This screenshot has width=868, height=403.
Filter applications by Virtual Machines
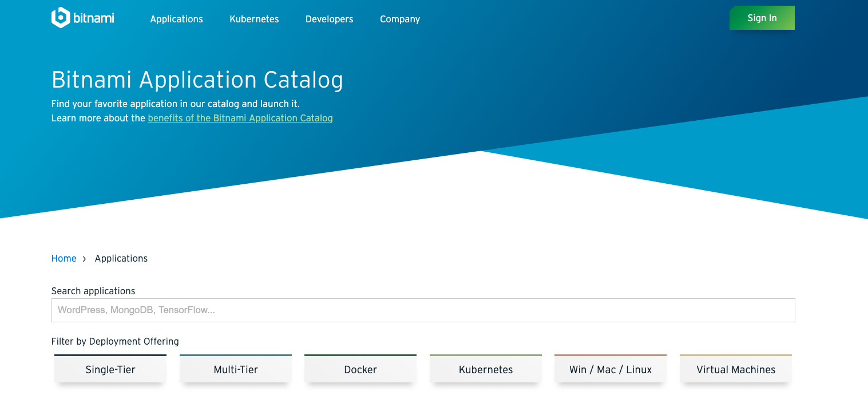tap(736, 369)
